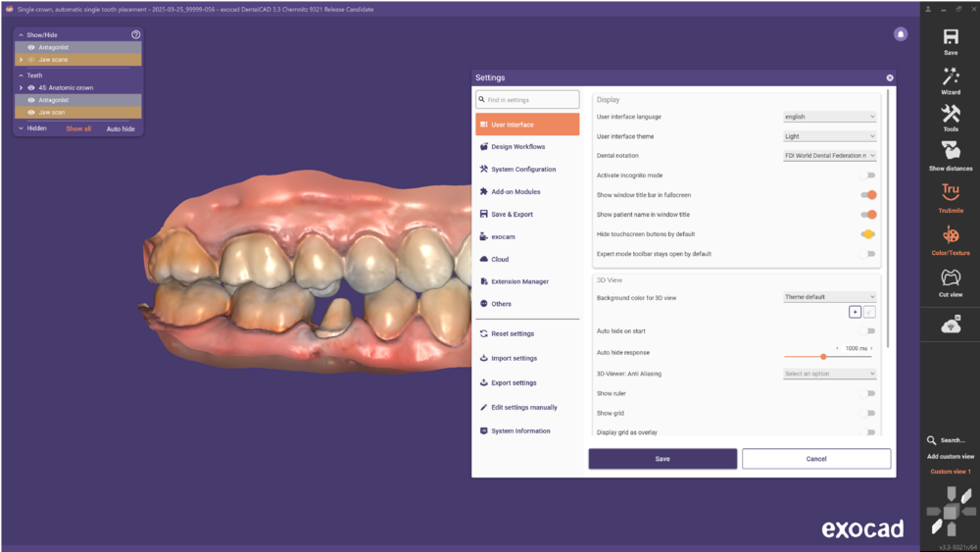Toggle Show patient name in window title

pyautogui.click(x=868, y=215)
